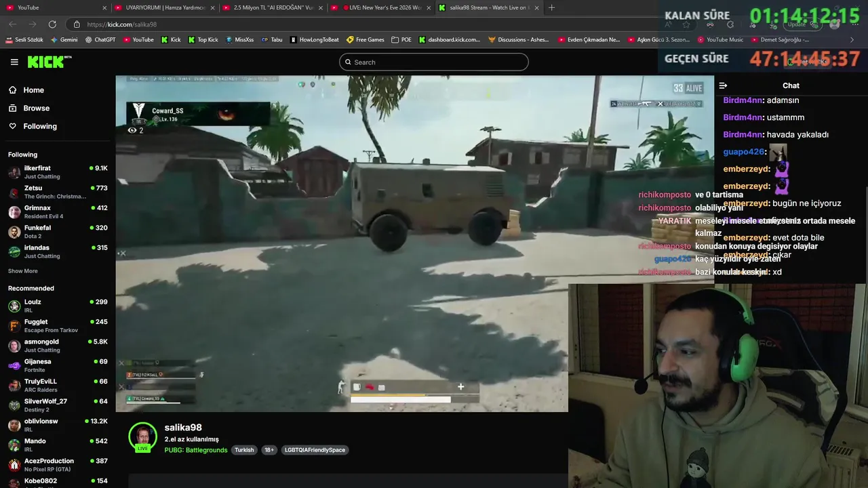Open YouTube Music bookmark
This screenshot has height=488, width=868.
(x=720, y=40)
